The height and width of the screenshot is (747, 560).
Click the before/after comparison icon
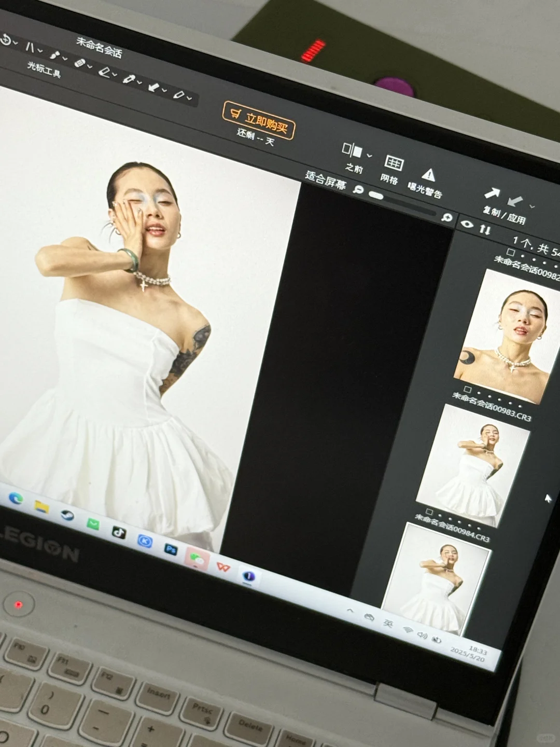pos(352,151)
